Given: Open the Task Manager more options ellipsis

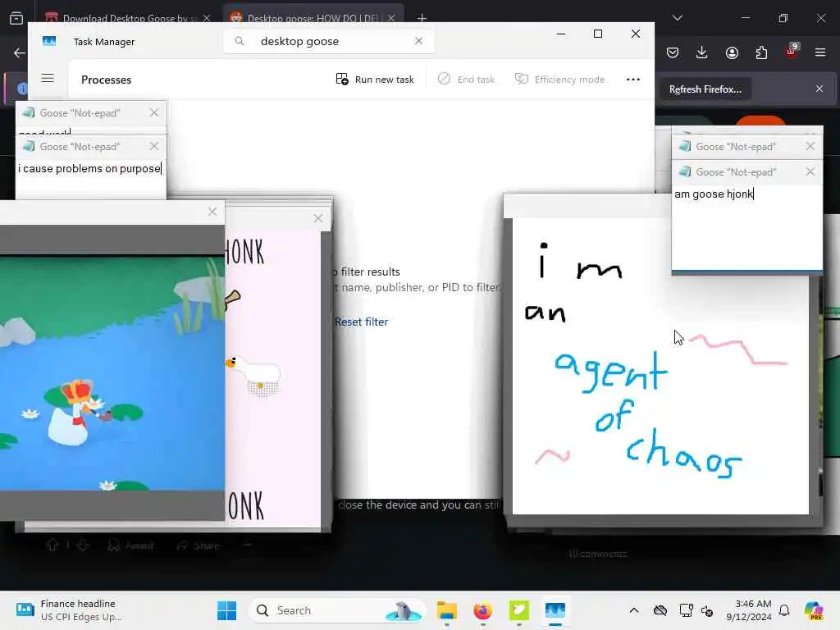Looking at the screenshot, I should tap(632, 80).
